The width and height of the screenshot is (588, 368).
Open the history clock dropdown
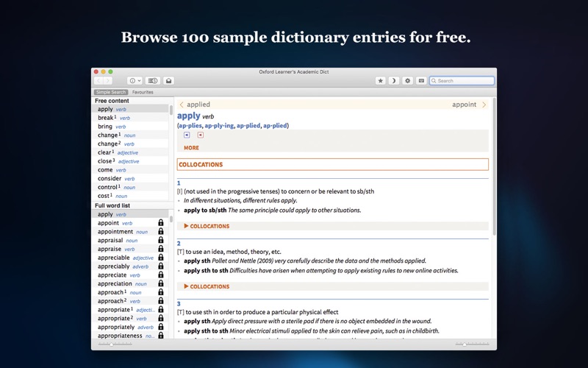[x=135, y=81]
